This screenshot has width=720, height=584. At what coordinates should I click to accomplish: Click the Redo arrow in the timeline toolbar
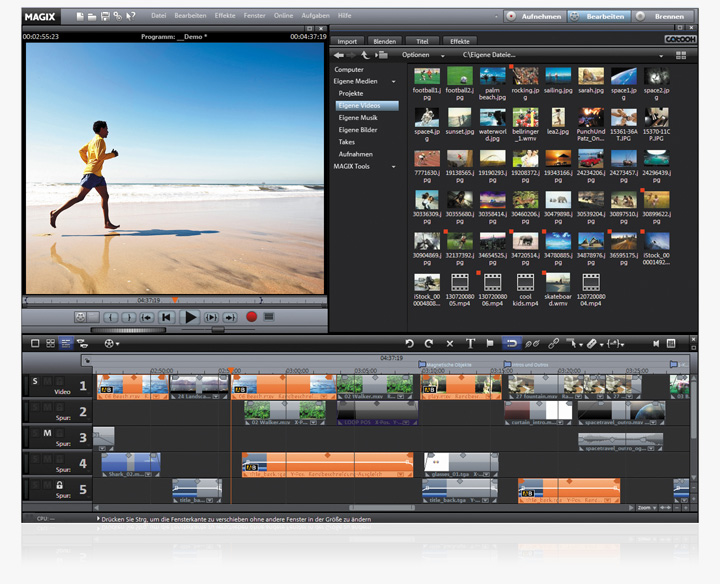[x=429, y=343]
